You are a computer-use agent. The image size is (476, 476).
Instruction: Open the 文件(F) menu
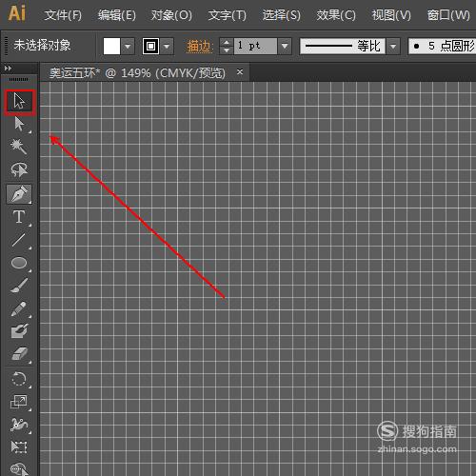pyautogui.click(x=63, y=15)
